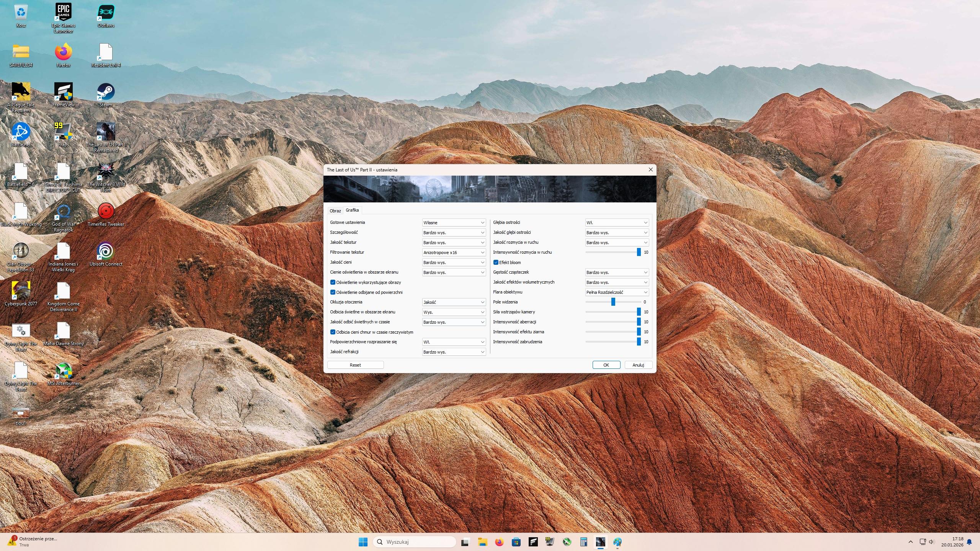
Task: Click the Epic Games Launcher icon
Action: [63, 12]
